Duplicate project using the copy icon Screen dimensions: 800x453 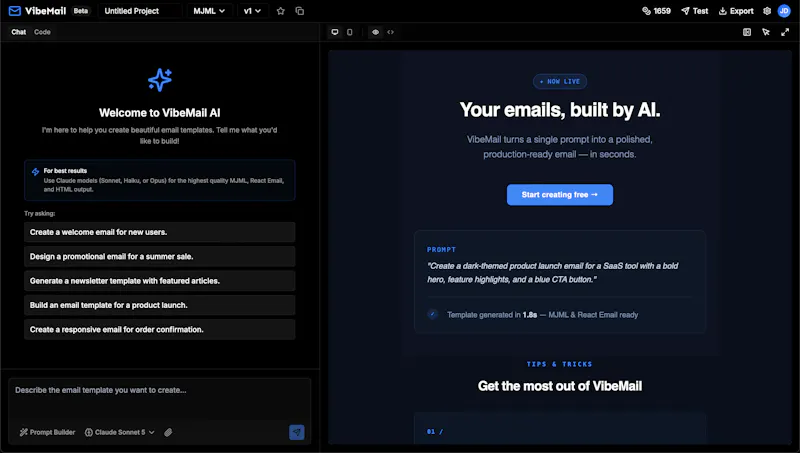(299, 11)
